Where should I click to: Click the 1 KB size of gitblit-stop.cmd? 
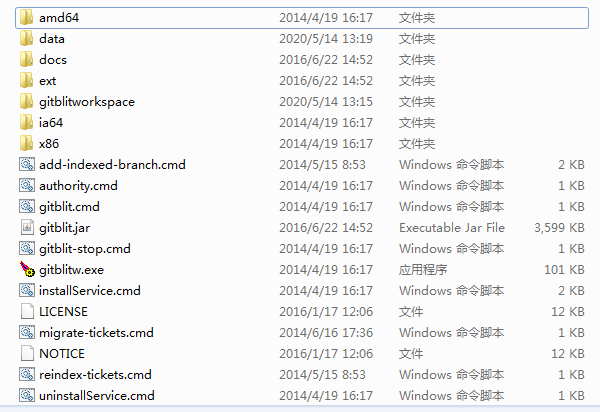571,249
